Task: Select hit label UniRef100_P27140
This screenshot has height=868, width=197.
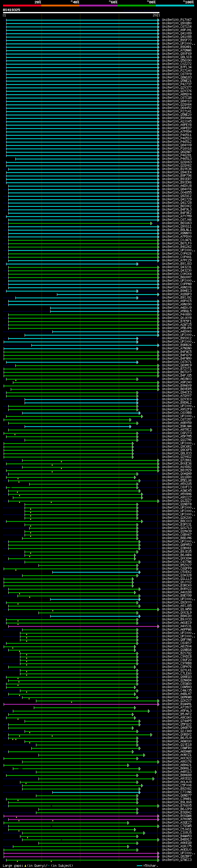Action: [177, 71]
